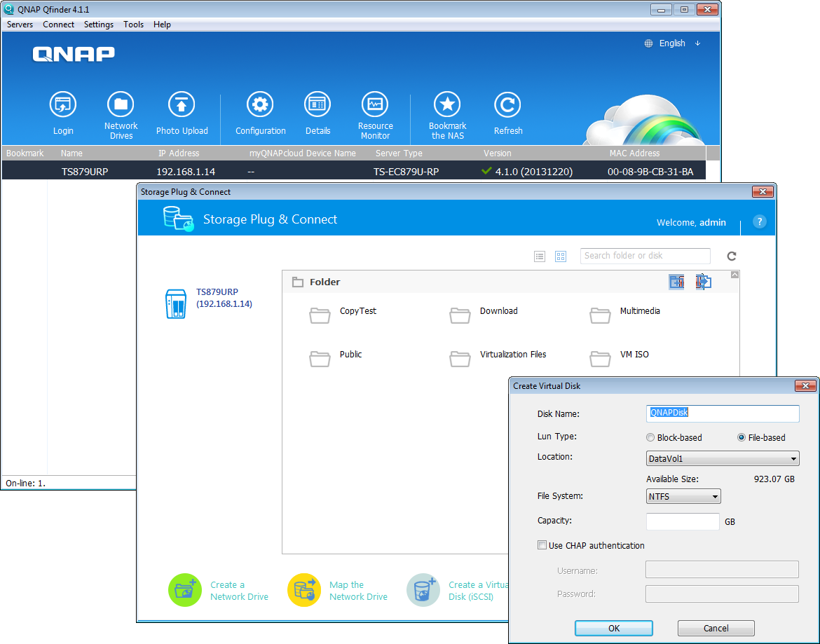This screenshot has width=820, height=644.
Task: Select File-based LUN type
Action: pyautogui.click(x=741, y=437)
